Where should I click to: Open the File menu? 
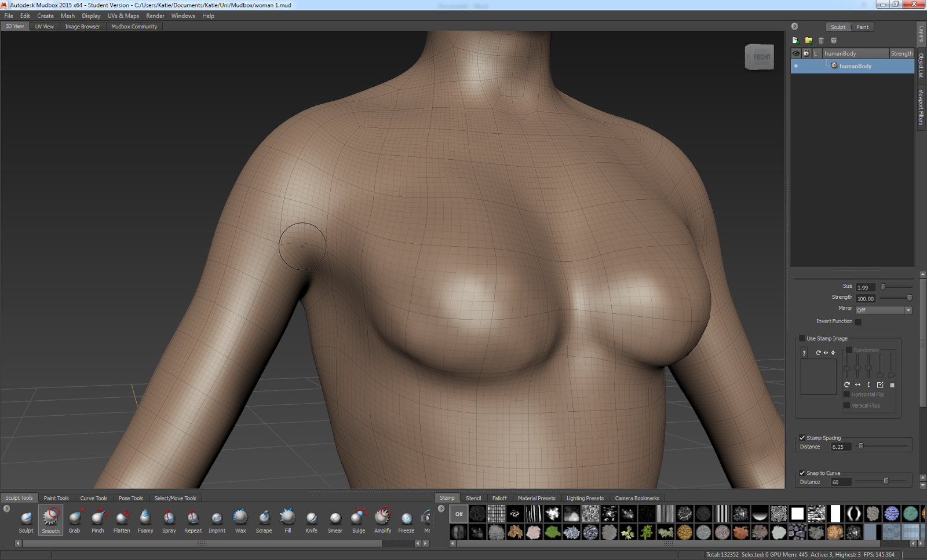pos(9,16)
